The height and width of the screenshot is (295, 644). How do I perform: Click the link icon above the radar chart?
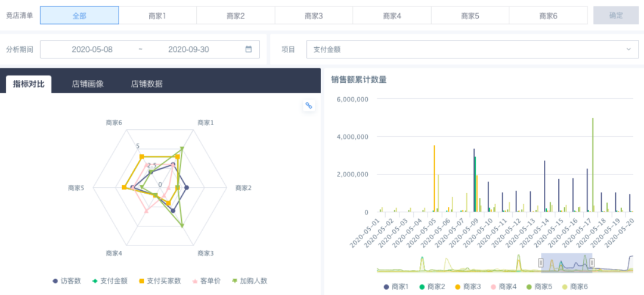(x=308, y=105)
